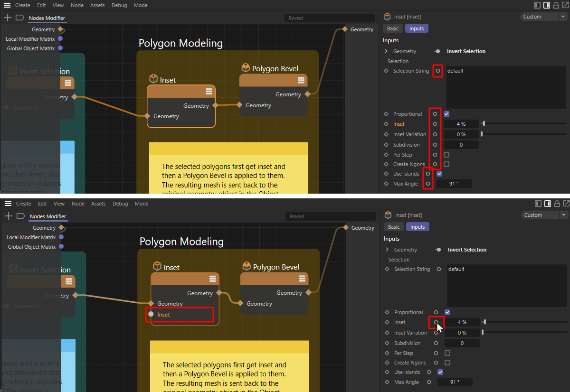This screenshot has width=570, height=392.
Task: Click the Subdivision value field, top screenshot
Action: tap(461, 145)
